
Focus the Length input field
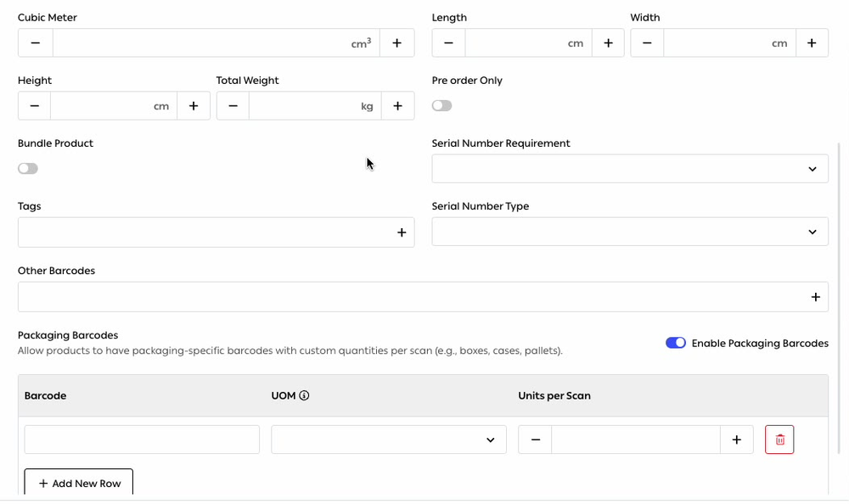click(528, 42)
